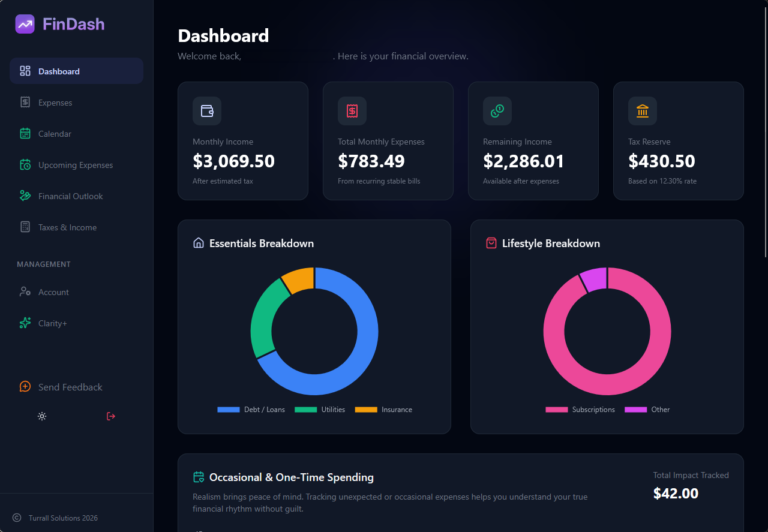The width and height of the screenshot is (768, 532).
Task: Click the Account user-settings icon
Action: (25, 292)
